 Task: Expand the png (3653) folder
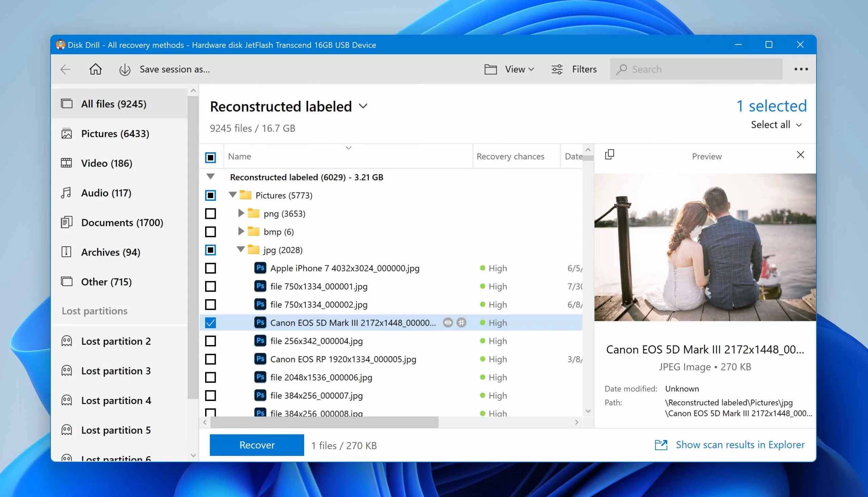coord(241,213)
